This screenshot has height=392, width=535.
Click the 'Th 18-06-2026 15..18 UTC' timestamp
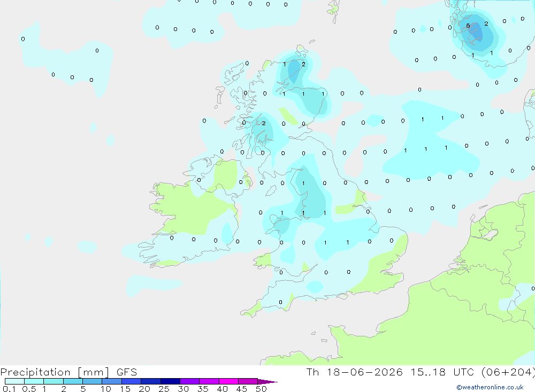click(390, 372)
